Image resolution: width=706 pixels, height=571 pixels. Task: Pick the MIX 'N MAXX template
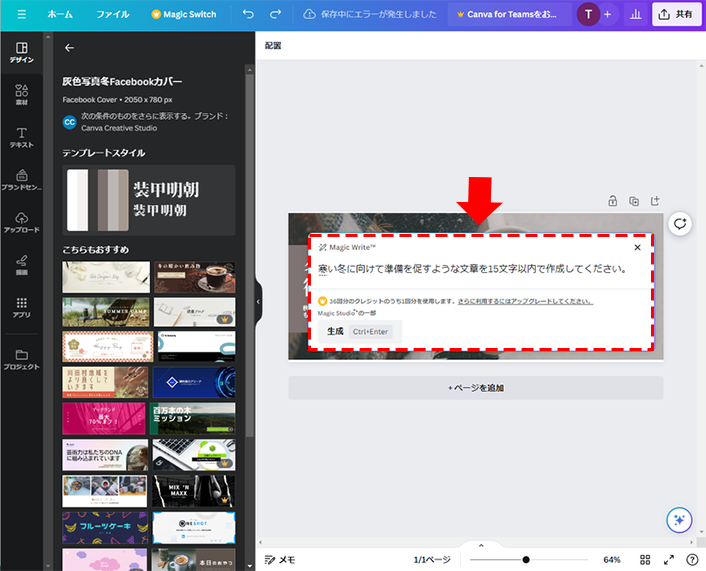[194, 491]
